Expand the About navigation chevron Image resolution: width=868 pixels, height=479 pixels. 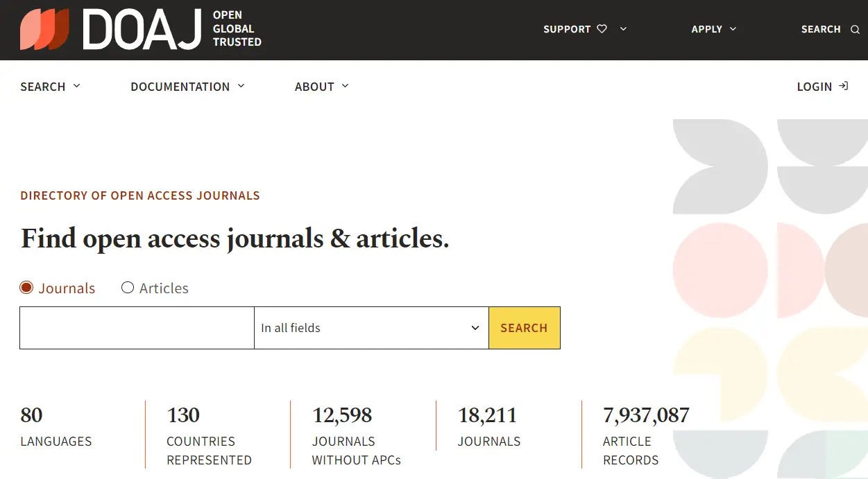(345, 86)
